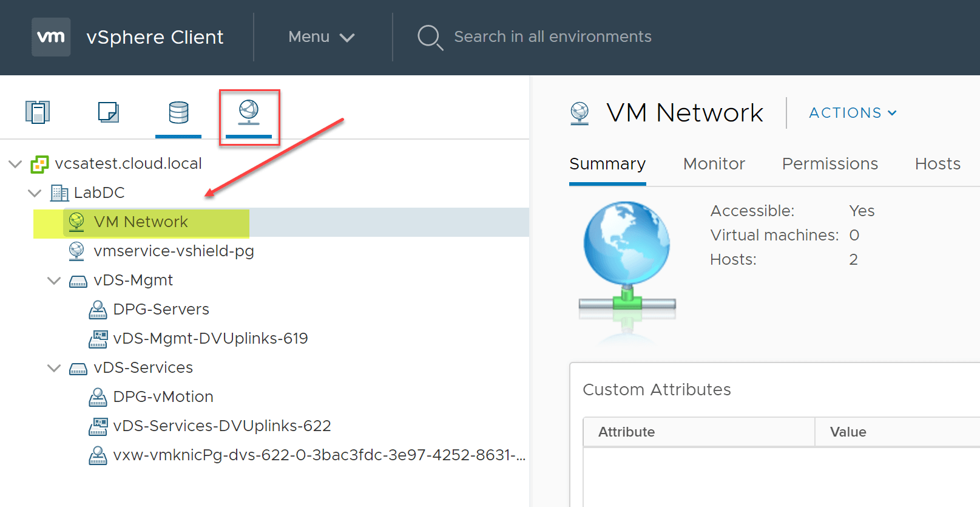Select vmservice-vshield-pg in the tree
The image size is (980, 507).
click(x=174, y=251)
